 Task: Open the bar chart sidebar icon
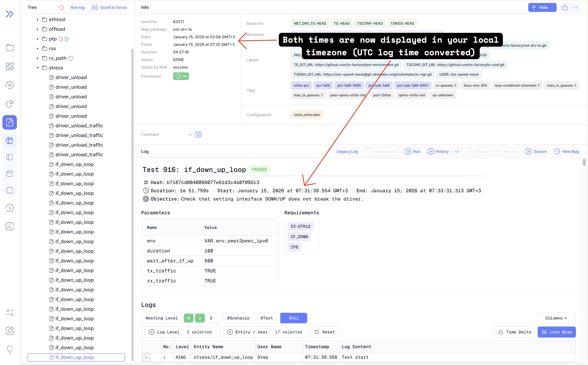tap(9, 226)
